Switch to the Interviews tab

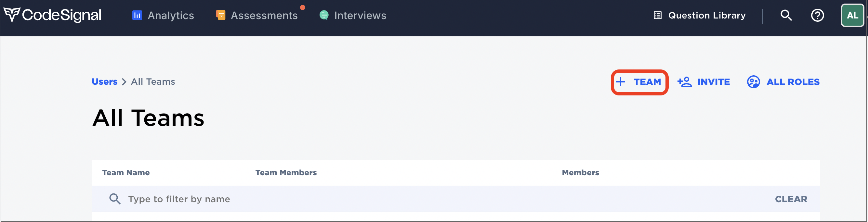tap(353, 16)
